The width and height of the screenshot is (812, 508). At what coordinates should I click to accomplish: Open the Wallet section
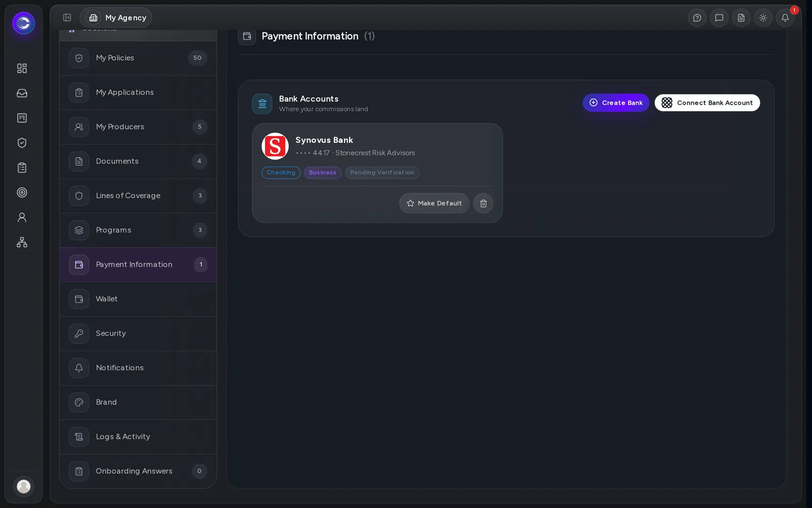(138, 299)
